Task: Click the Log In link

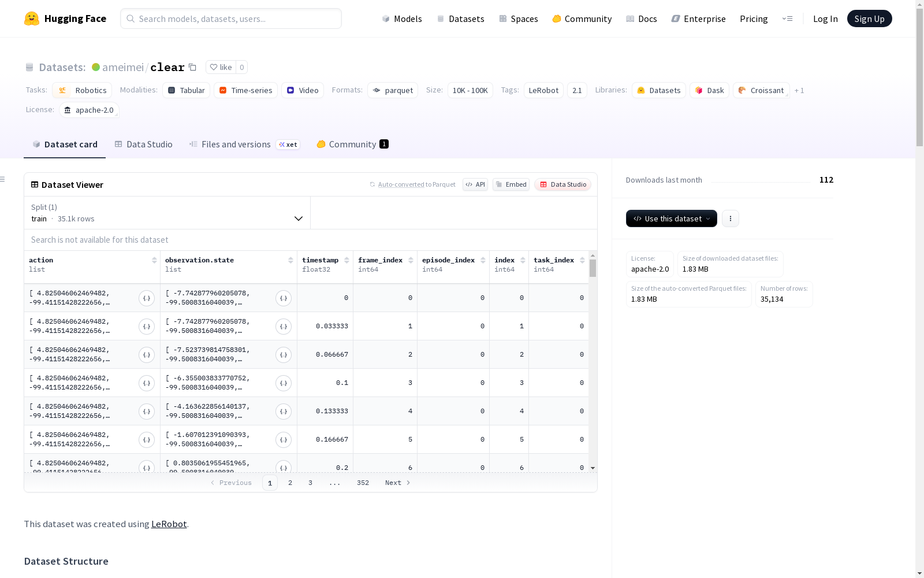Action: [x=825, y=18]
